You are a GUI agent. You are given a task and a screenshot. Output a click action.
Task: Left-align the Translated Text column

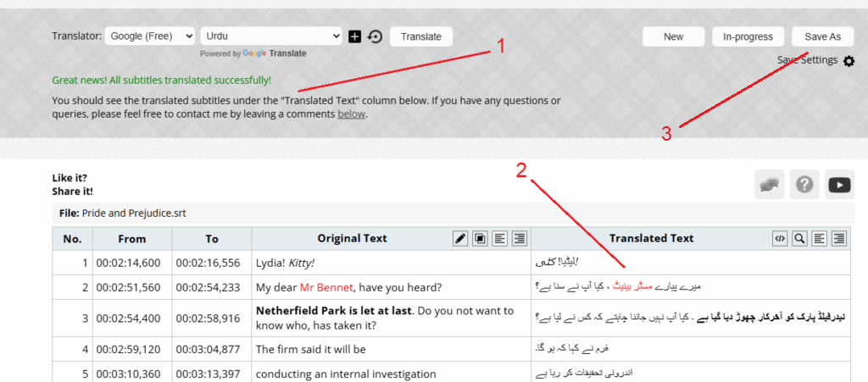pos(819,239)
